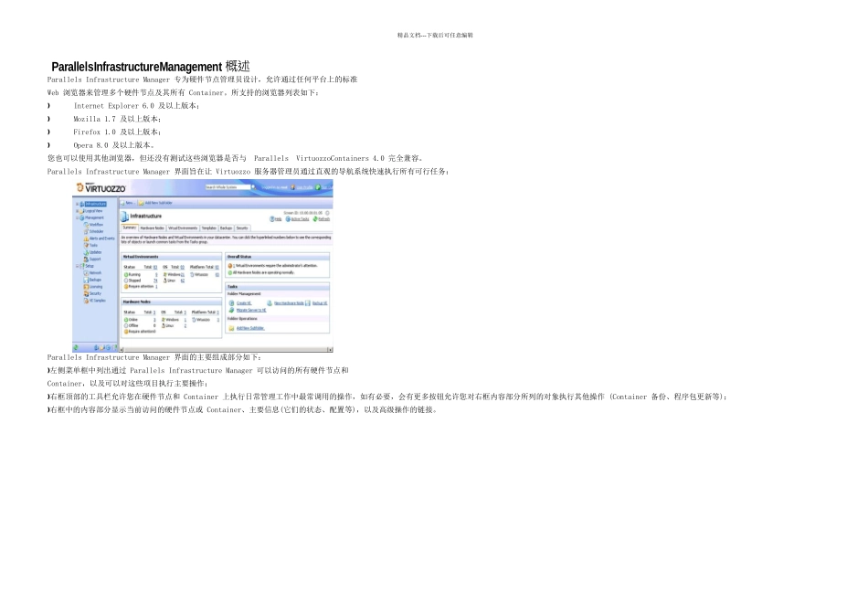
Task: Click the Screen ID info icon
Action: (x=327, y=213)
